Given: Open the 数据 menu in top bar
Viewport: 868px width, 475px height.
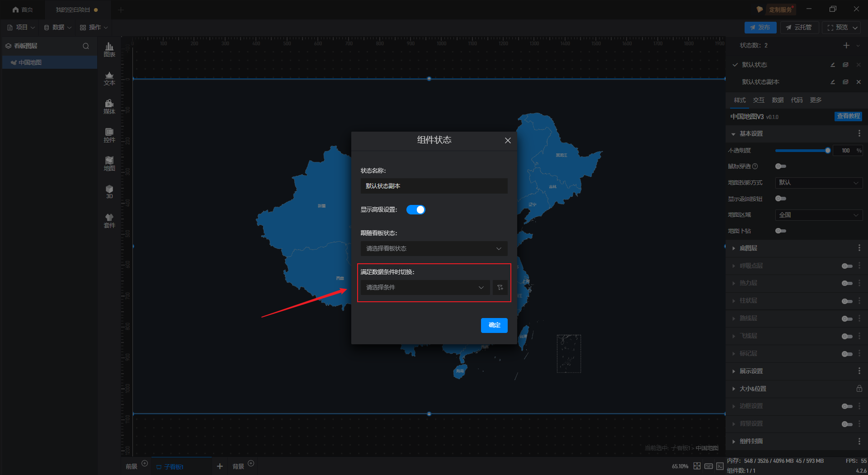Looking at the screenshot, I should pos(57,27).
